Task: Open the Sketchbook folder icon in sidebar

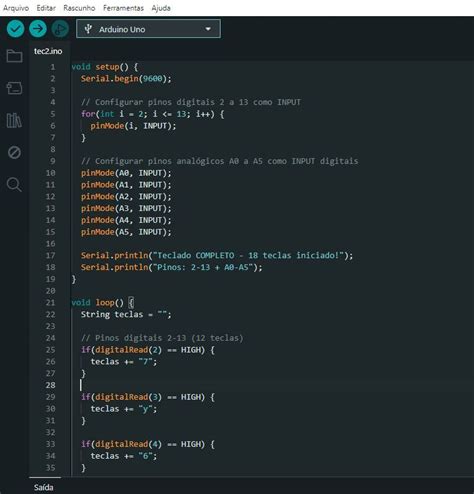Action: click(14, 56)
